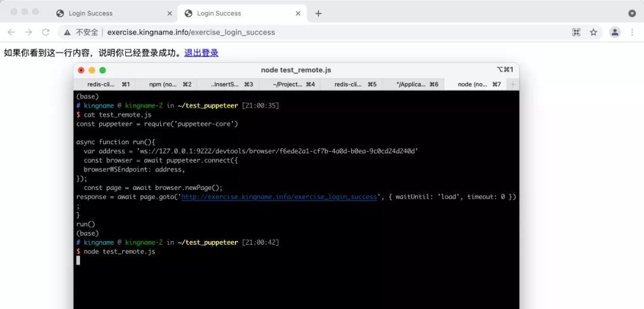644x309 pixels.
Task: Switch to the ..InsertS ⌘3 terminal tab
Action: pyautogui.click(x=228, y=85)
